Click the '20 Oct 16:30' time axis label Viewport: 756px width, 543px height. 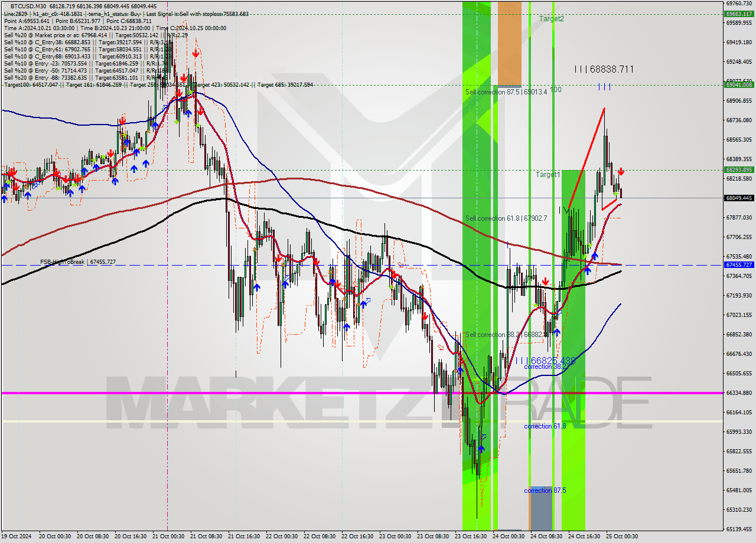130,537
